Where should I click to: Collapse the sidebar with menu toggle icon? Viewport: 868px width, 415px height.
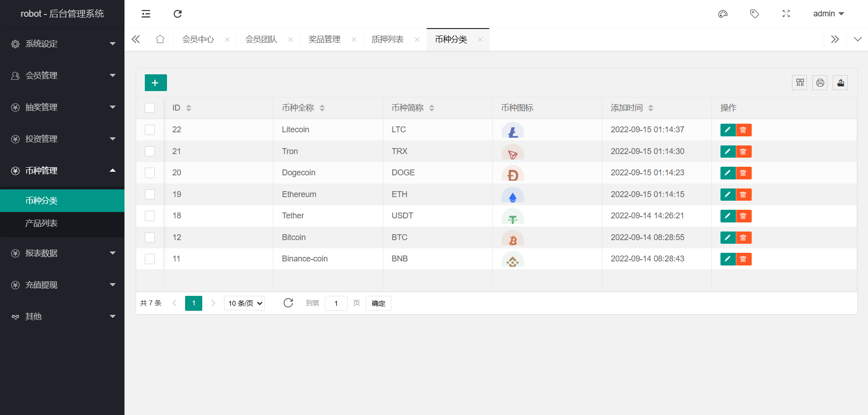tap(146, 14)
